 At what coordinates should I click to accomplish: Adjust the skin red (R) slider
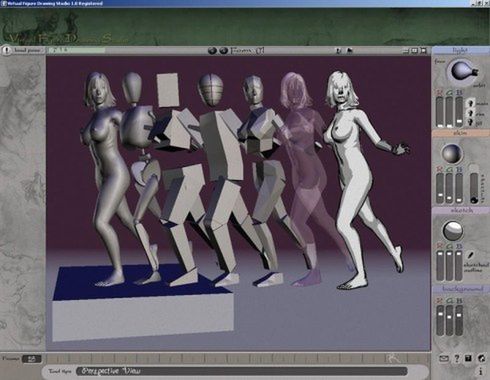440,188
